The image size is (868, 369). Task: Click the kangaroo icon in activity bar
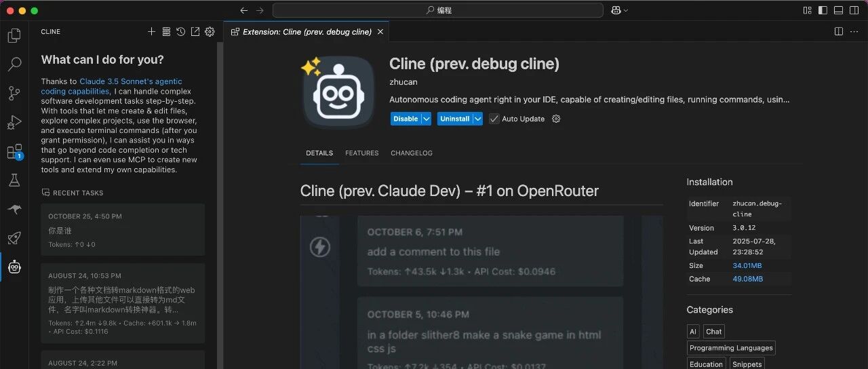pyautogui.click(x=14, y=210)
